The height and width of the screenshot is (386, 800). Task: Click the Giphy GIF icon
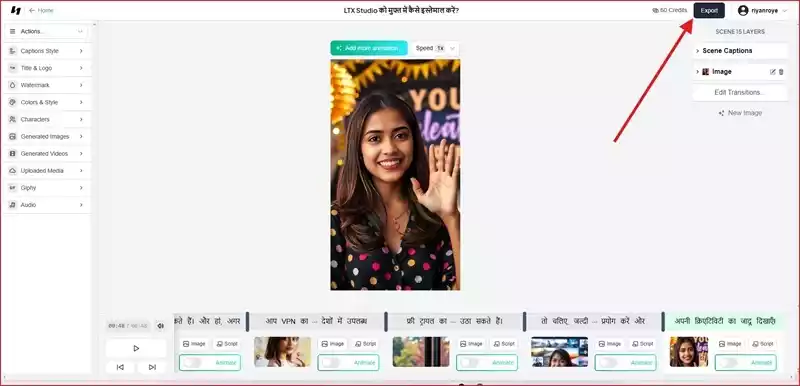click(x=12, y=188)
